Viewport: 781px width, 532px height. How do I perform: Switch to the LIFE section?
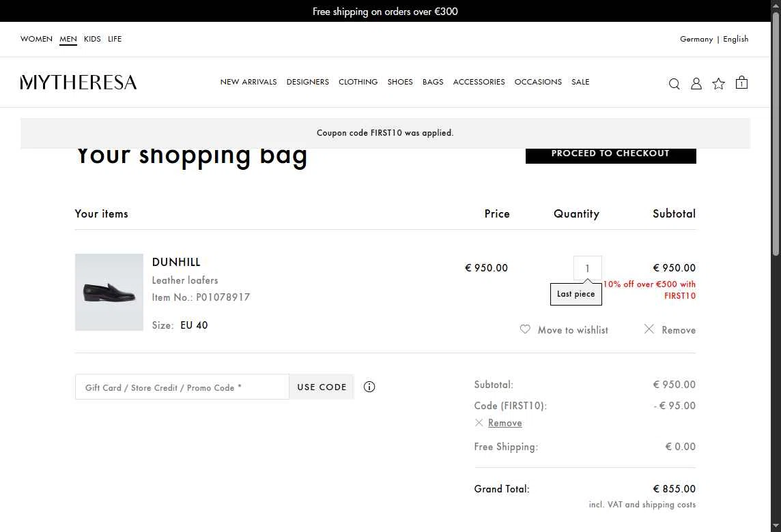click(x=115, y=39)
